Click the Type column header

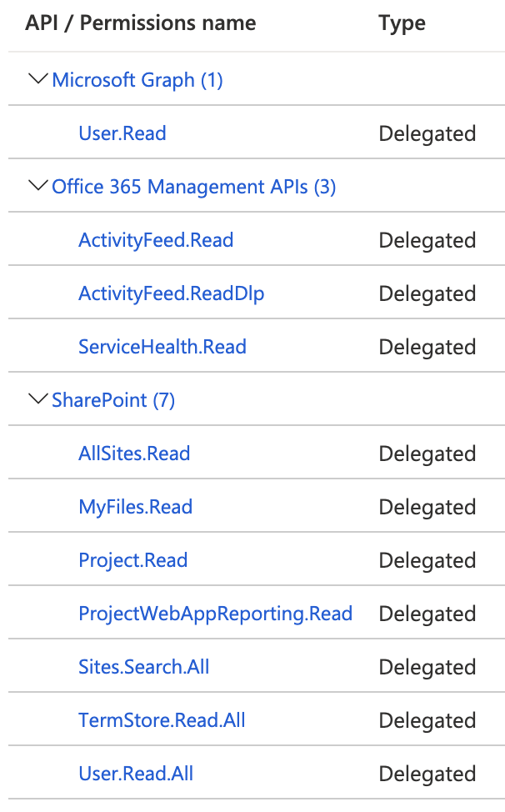(x=402, y=24)
